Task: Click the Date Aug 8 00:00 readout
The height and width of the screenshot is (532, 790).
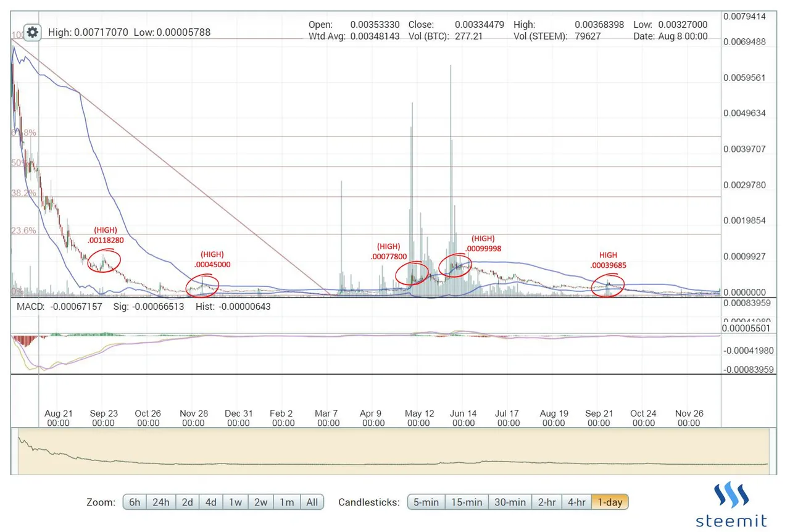Action: pos(670,36)
